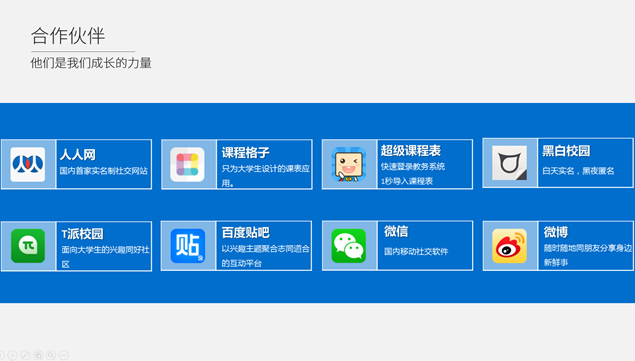Click the 面向大学生的兴趣同好社区 description
Image resolution: width=635 pixels, height=361 pixels.
105,257
